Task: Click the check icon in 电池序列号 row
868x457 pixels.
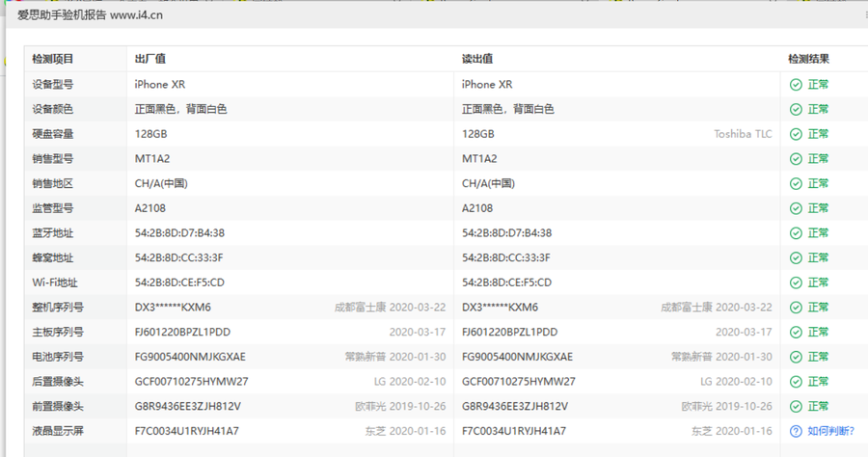Action: (796, 357)
